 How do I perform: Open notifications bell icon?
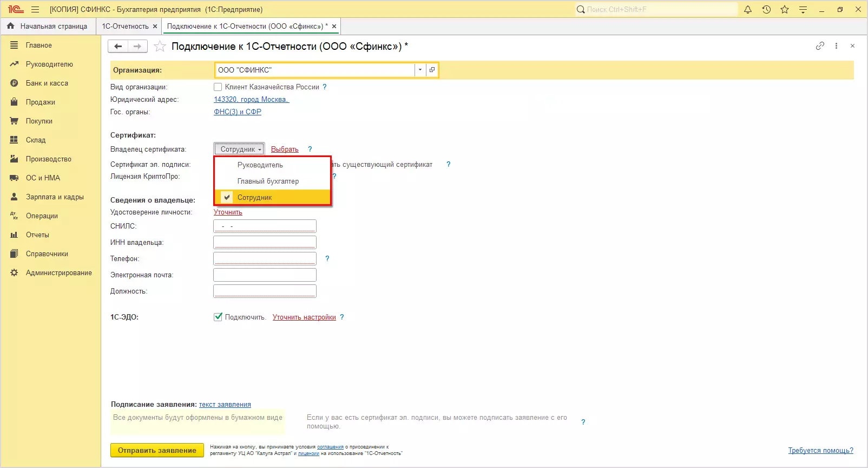click(748, 9)
